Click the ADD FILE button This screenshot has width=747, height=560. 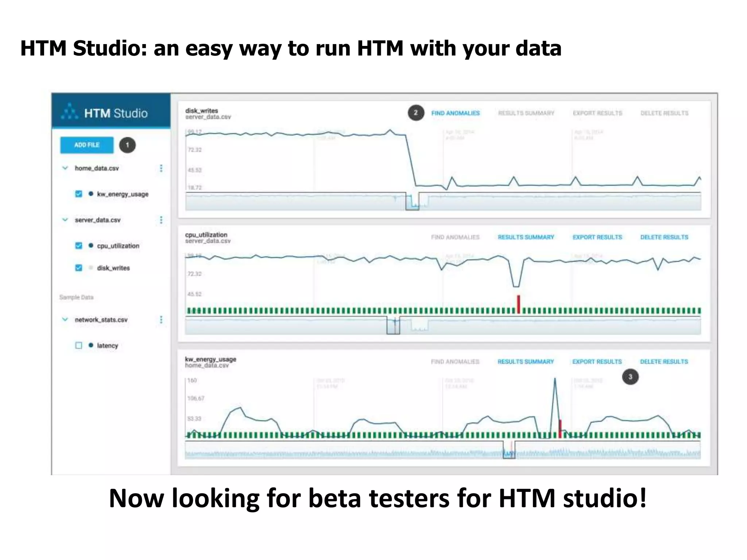click(x=87, y=145)
